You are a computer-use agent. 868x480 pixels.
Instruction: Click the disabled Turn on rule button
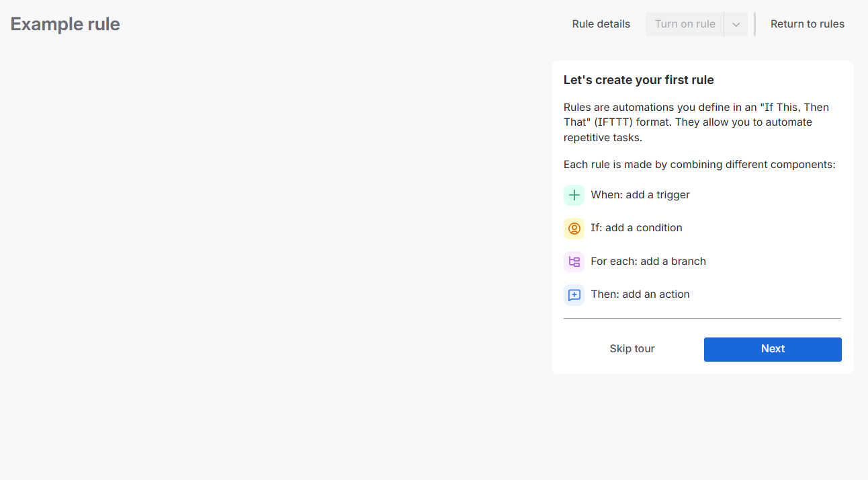click(x=685, y=24)
